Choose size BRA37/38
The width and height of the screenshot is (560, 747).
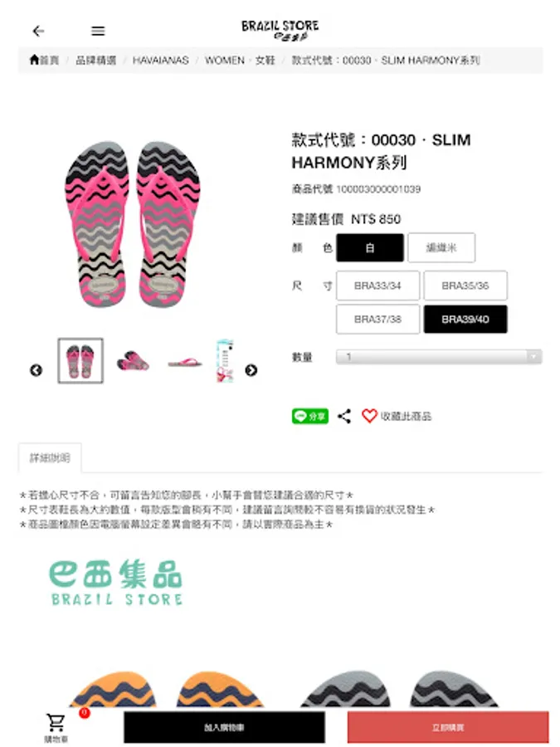click(377, 320)
